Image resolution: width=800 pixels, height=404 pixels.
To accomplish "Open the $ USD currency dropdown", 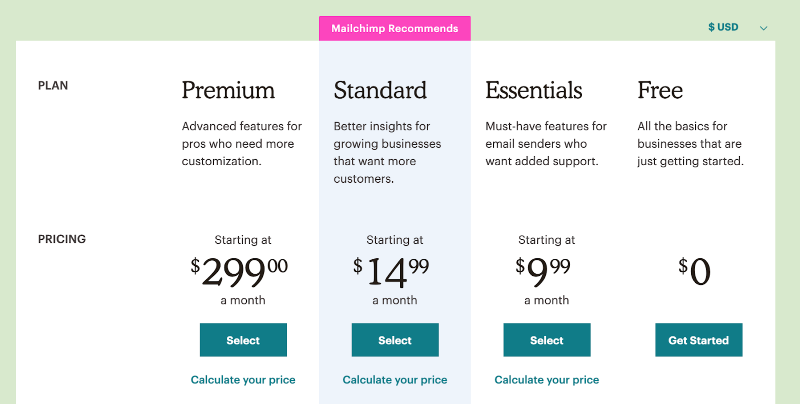I will coord(724,27).
